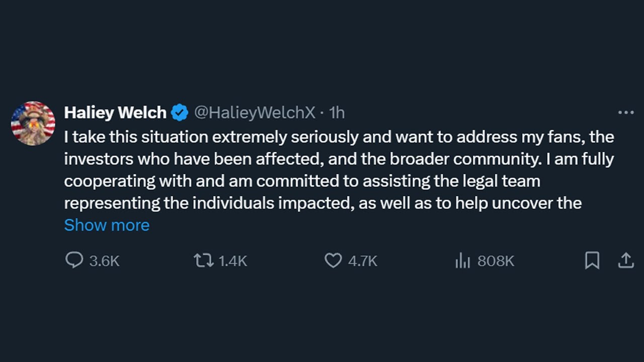Click the 3.6K replies count
This screenshot has width=644, height=362.
pos(104,261)
